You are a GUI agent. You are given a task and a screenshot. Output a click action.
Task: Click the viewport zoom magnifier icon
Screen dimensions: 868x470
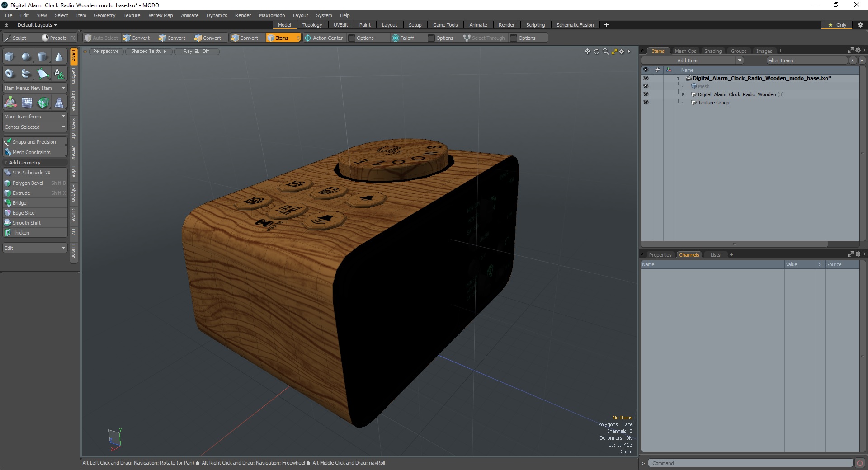tap(605, 52)
